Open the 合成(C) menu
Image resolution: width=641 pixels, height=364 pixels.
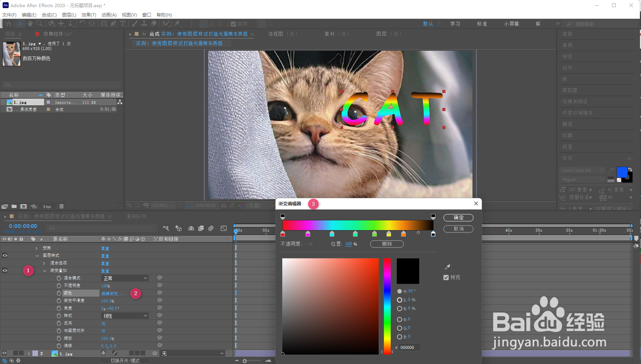49,15
